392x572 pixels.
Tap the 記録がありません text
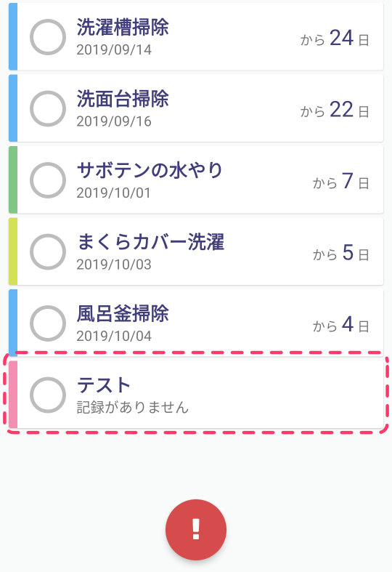(x=133, y=407)
